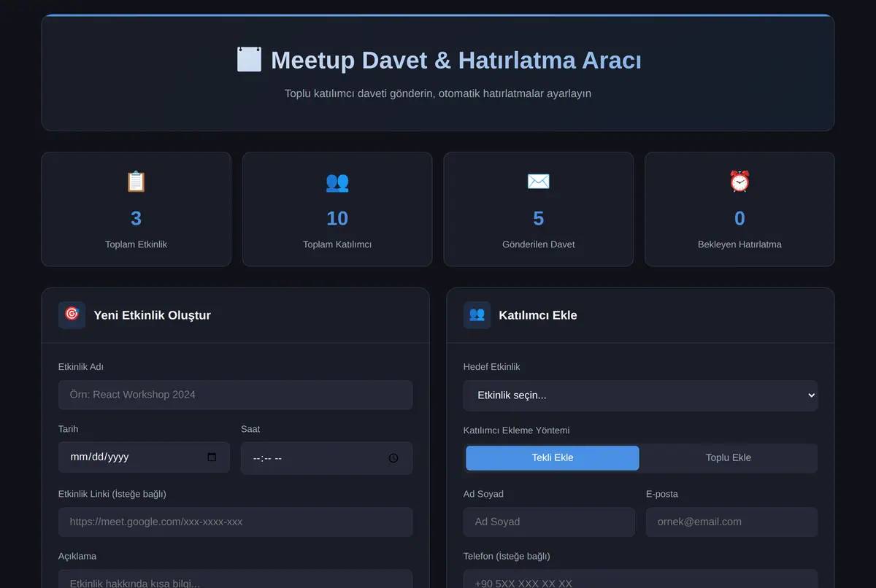The width and height of the screenshot is (876, 588).
Task: Click the Açıklama text area
Action: coord(235,579)
